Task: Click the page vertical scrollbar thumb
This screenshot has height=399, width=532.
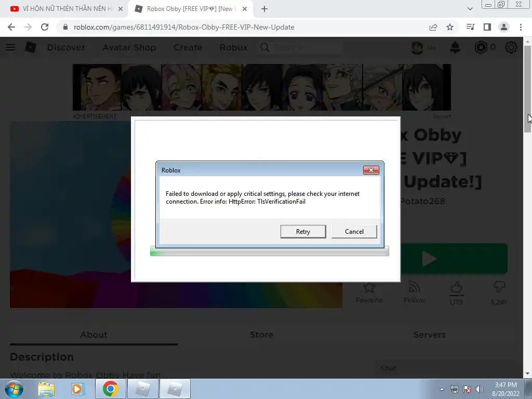Action: coord(527,89)
